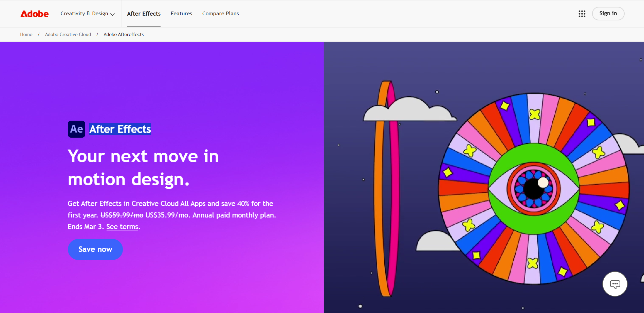644x313 pixels.
Task: Click the highlighted After Effects title text
Action: tap(120, 129)
